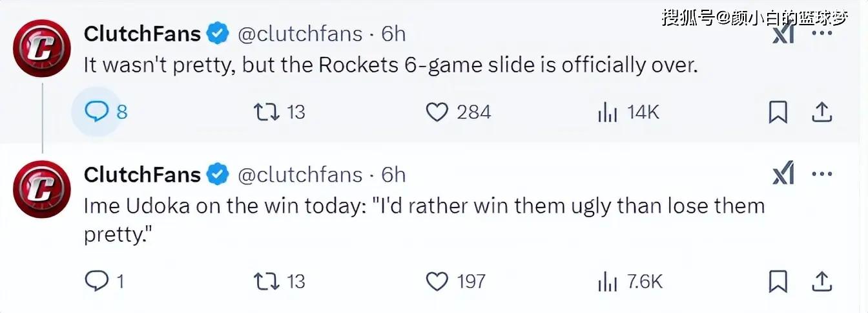The height and width of the screenshot is (313, 868).
Task: Open more options on Udoka tweet
Action: point(821,175)
